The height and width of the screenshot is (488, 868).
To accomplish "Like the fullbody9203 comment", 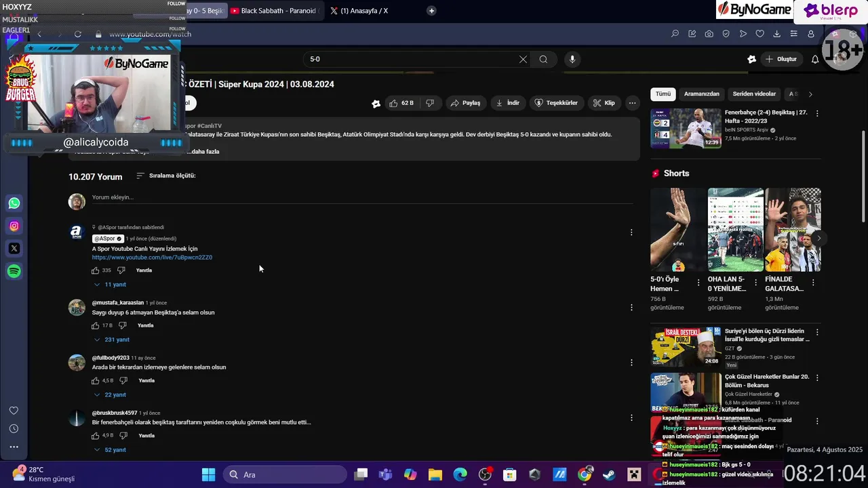I will (x=96, y=381).
